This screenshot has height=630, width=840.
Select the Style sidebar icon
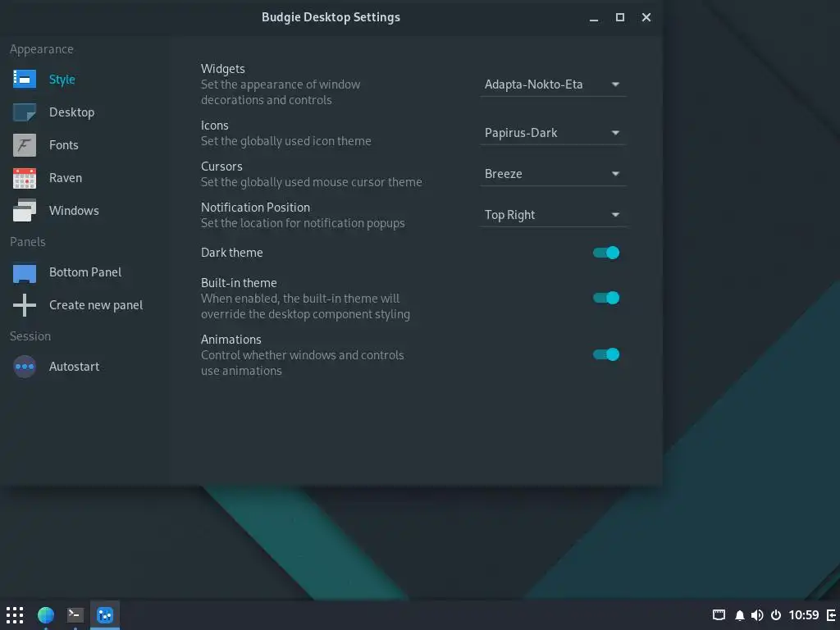[x=25, y=80]
